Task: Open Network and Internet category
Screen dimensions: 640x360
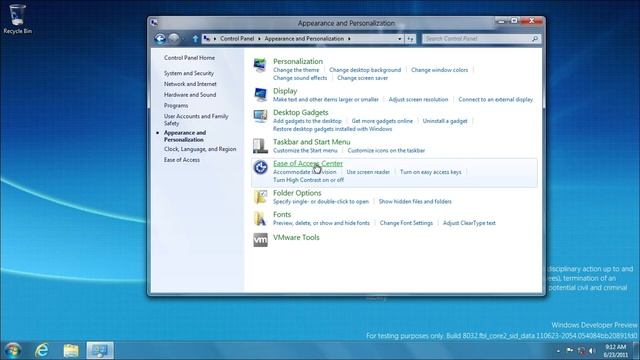Action: point(190,84)
